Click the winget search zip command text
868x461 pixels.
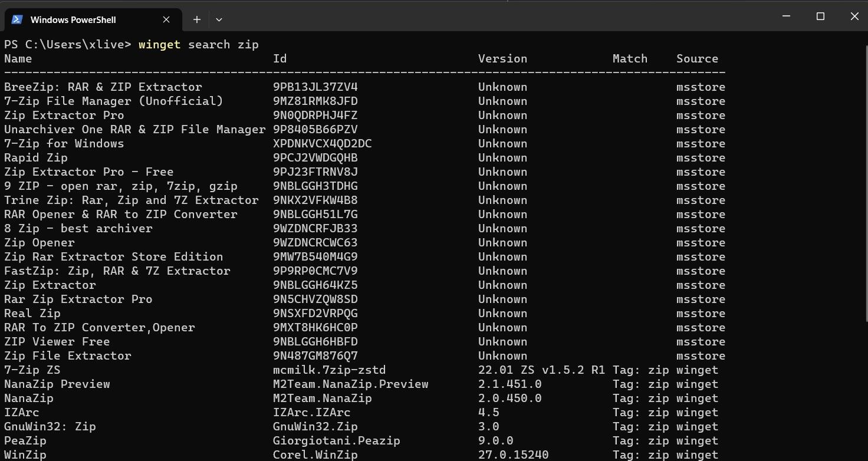(197, 44)
